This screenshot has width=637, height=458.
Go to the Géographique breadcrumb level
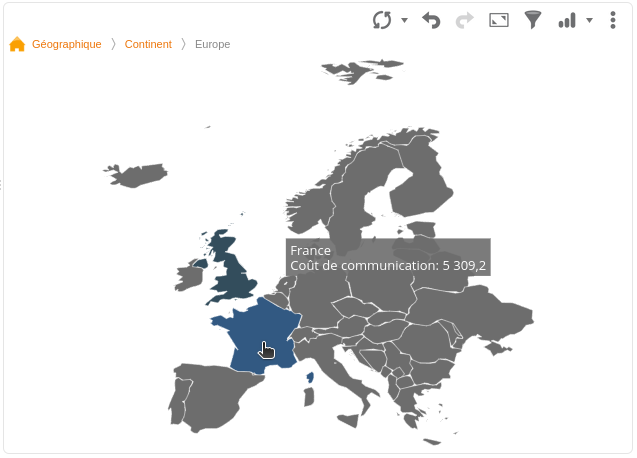[x=66, y=44]
